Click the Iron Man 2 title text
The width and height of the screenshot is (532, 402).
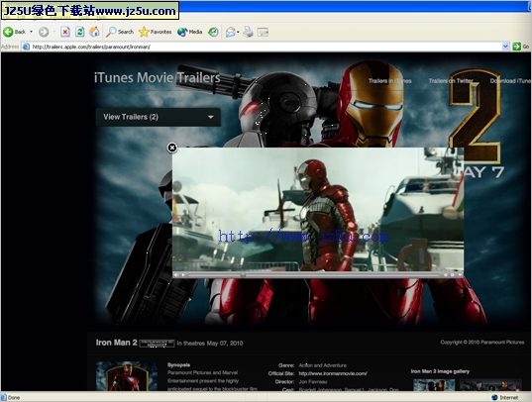coord(116,343)
